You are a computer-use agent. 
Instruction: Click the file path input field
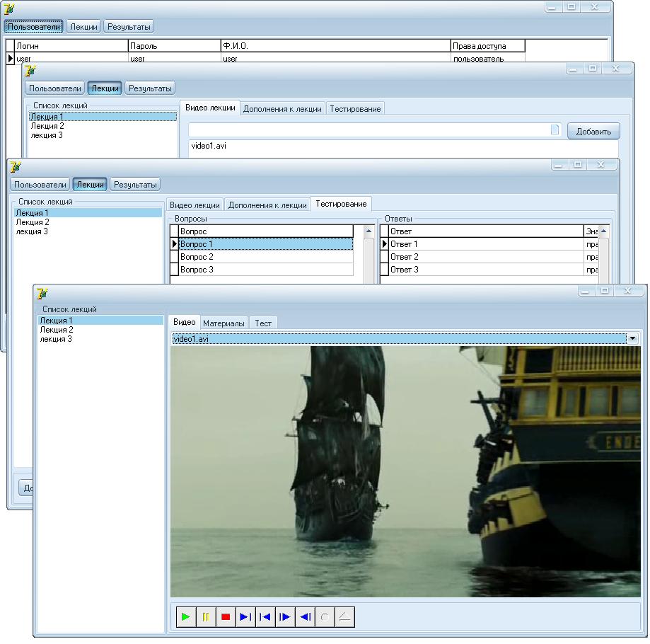tap(368, 130)
